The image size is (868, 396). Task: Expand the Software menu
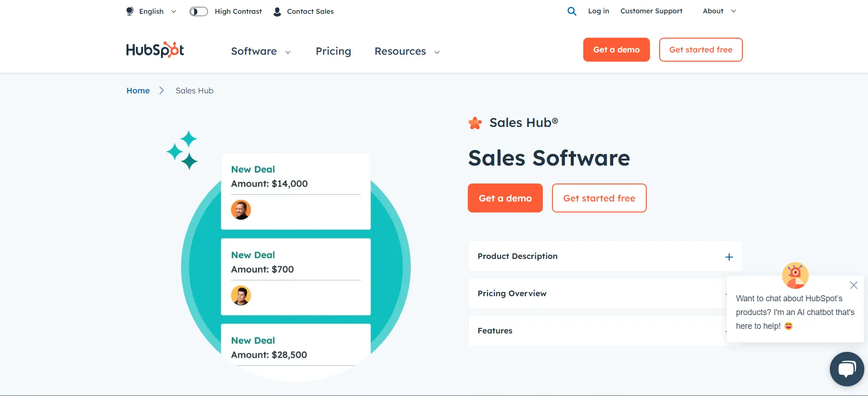pos(261,51)
